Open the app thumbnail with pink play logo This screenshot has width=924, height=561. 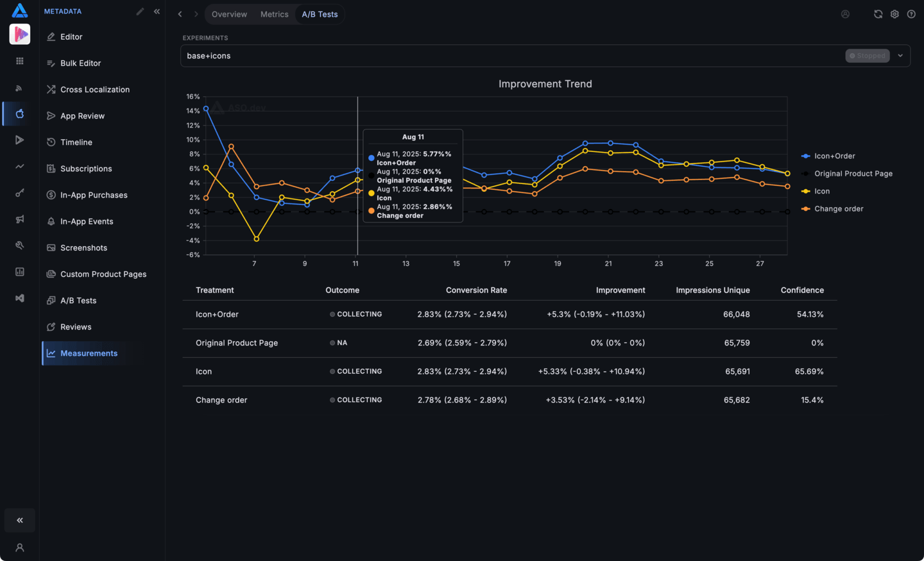click(x=20, y=34)
